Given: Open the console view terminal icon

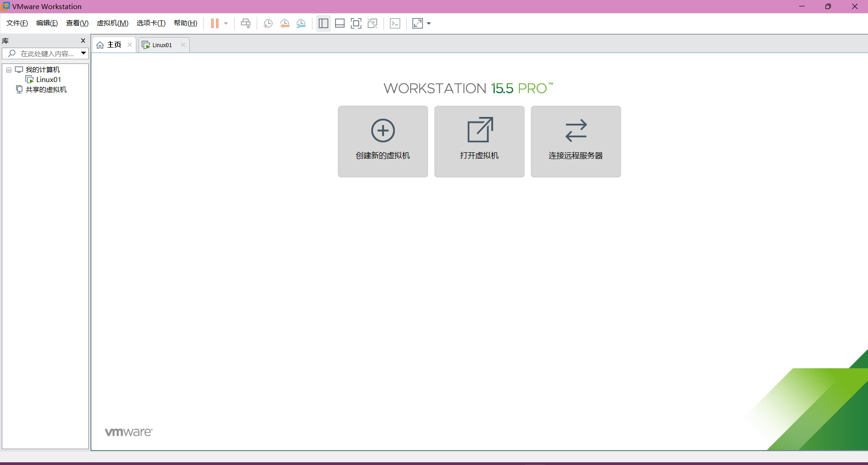Looking at the screenshot, I should coord(395,24).
